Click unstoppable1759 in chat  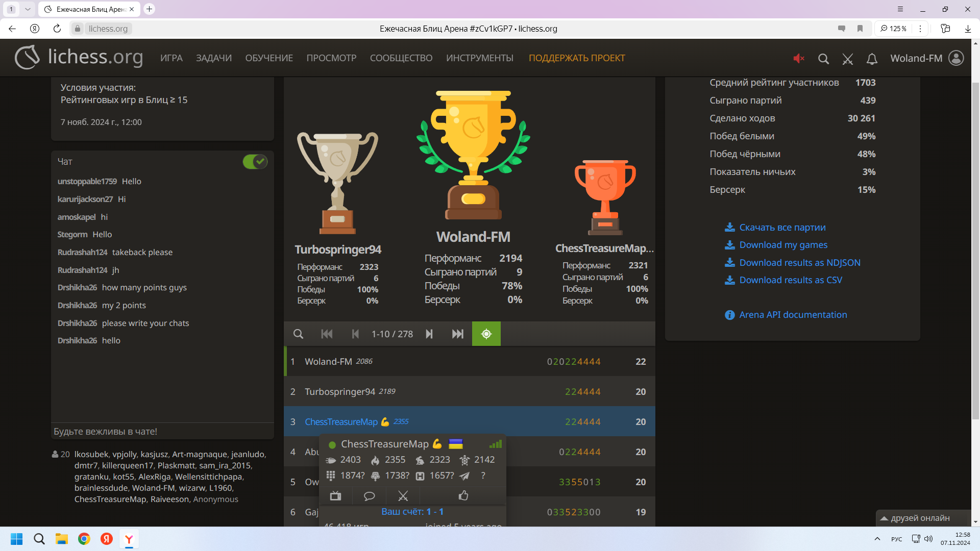(x=87, y=182)
